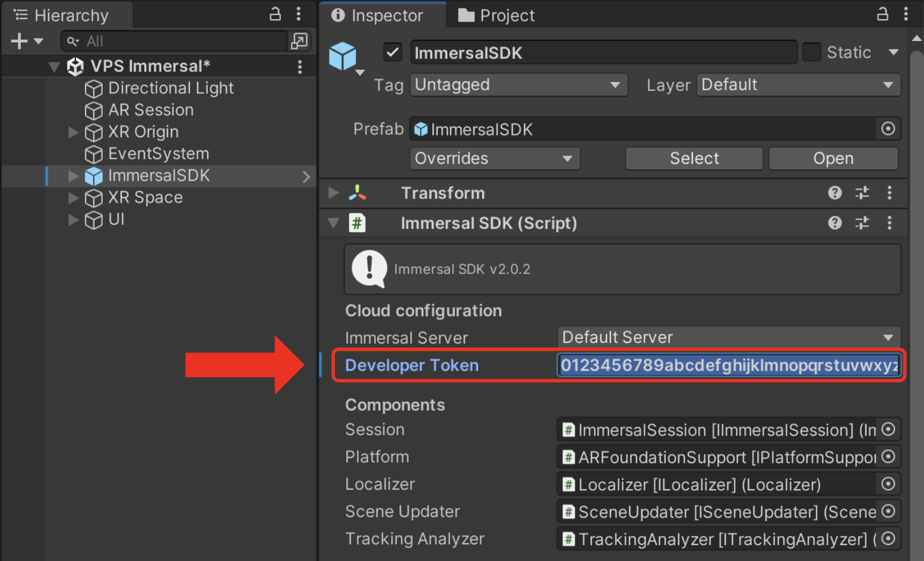Collapse the VPS Immersal scene foldout
Image resolution: width=924 pixels, height=561 pixels.
pos(54,67)
